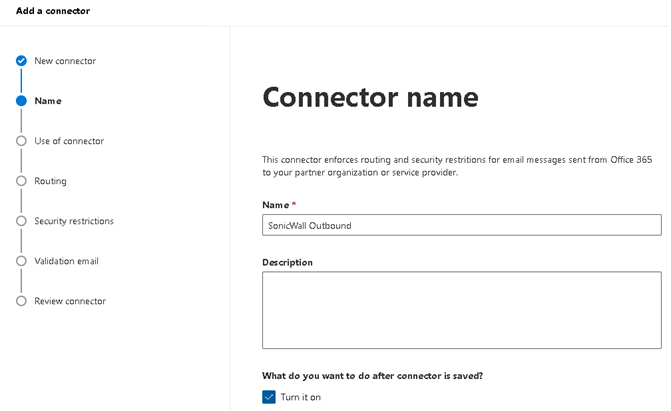671x411 pixels.
Task: Open the Security restrictions step label
Action: click(x=74, y=221)
